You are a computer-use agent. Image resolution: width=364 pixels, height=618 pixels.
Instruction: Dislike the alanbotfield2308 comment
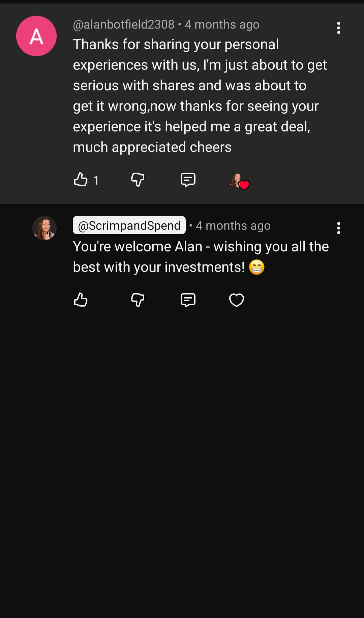tap(138, 180)
